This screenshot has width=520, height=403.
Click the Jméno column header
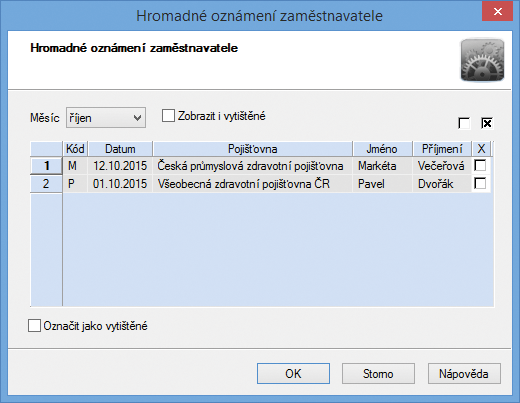click(x=382, y=149)
